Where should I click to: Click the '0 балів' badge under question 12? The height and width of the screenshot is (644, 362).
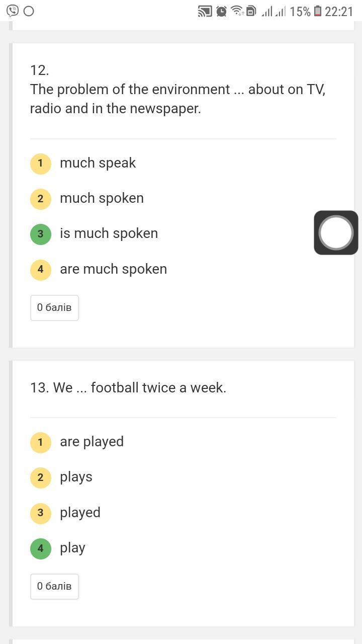(x=54, y=307)
